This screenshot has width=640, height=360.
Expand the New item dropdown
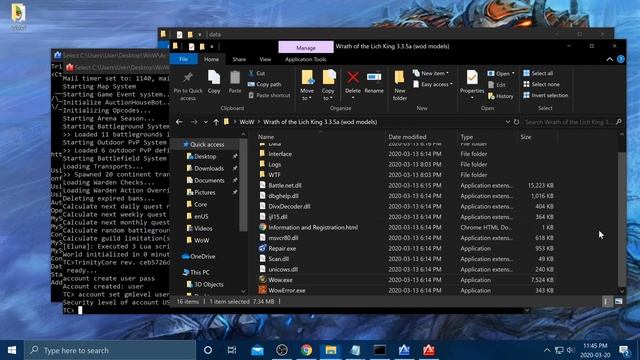click(431, 73)
